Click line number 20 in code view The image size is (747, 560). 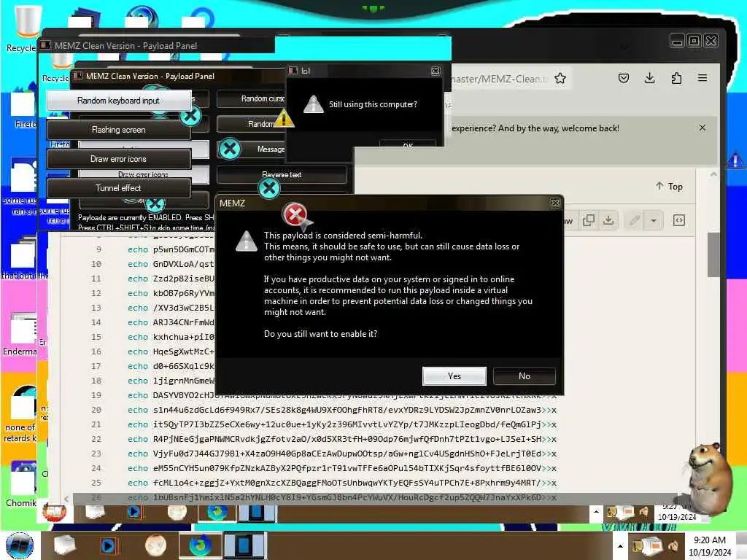point(96,410)
